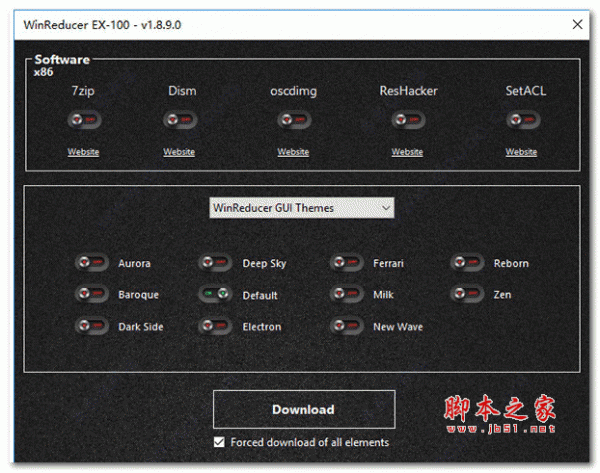Toggle the Dism download switch
Screen dimensions: 600x473
click(x=180, y=120)
